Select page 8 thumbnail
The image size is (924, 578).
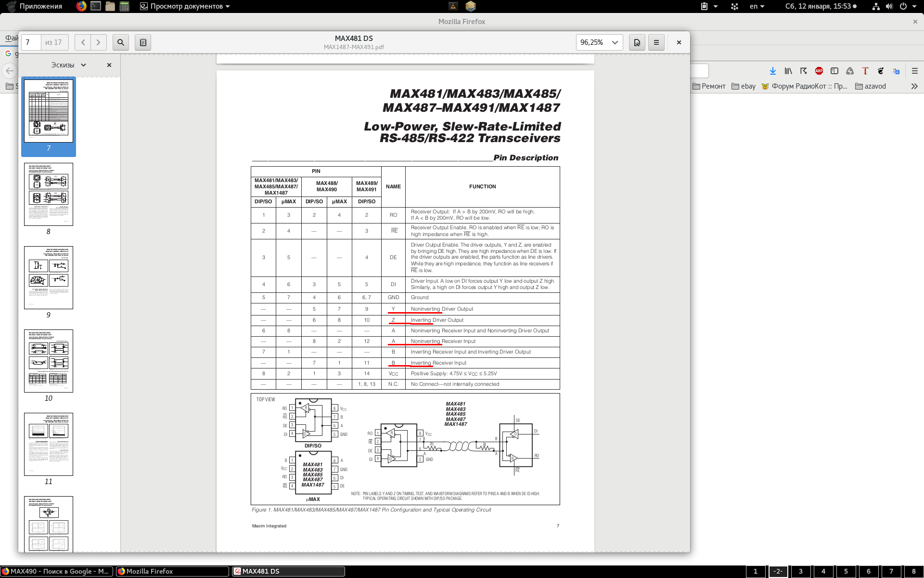(x=49, y=195)
